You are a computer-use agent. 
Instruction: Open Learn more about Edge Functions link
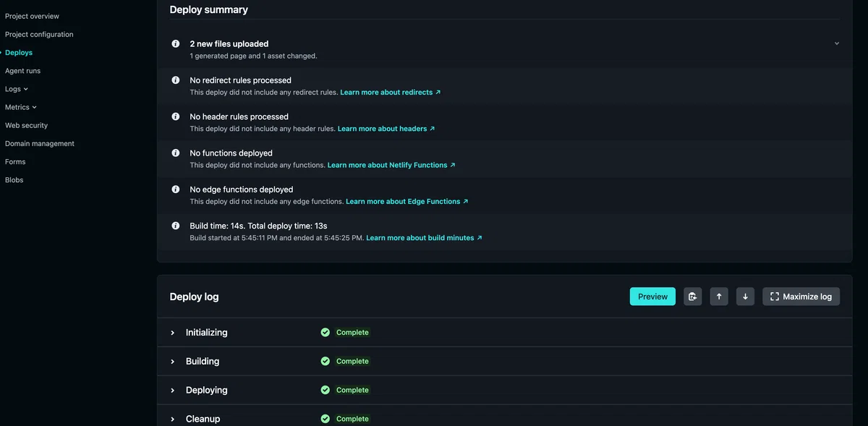tap(407, 202)
